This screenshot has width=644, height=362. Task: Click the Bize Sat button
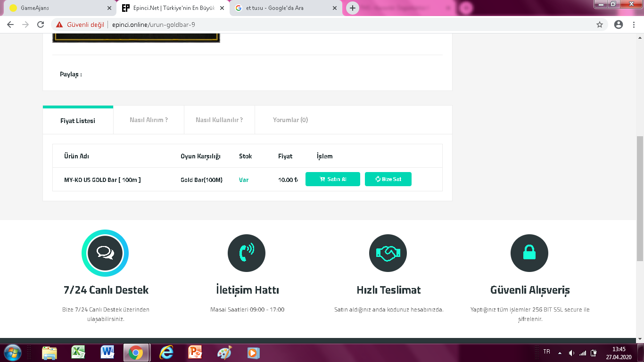(388, 179)
